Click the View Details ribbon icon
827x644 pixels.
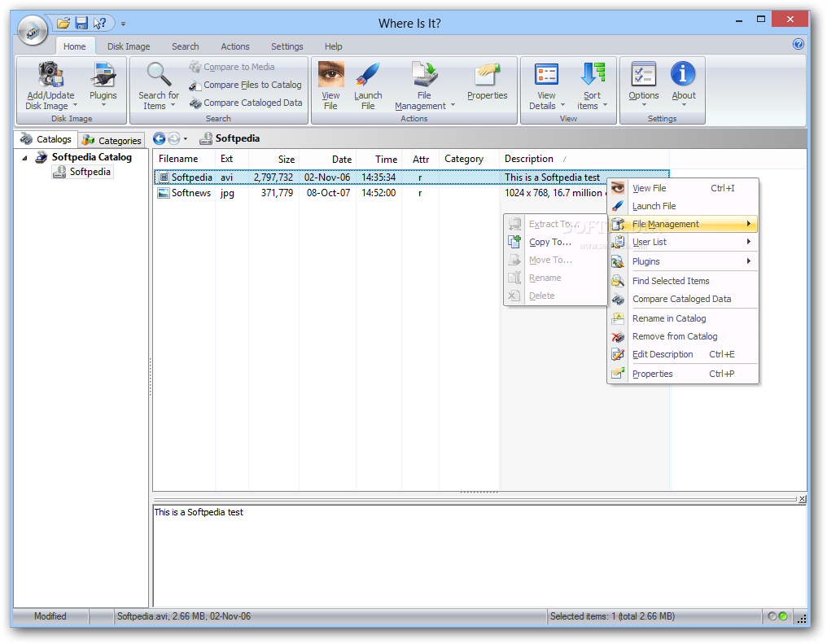[546, 74]
